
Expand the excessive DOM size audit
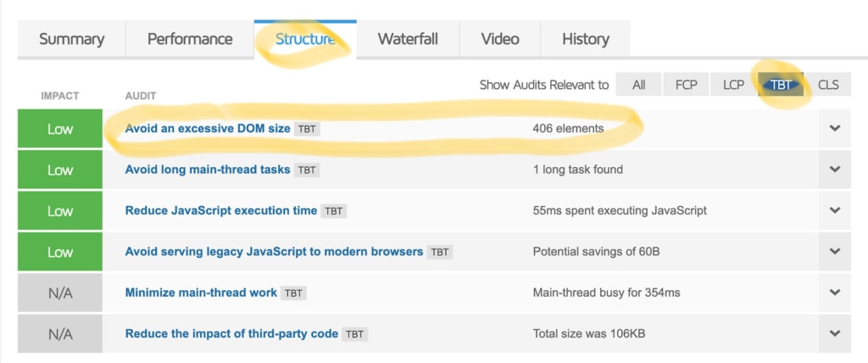pyautogui.click(x=835, y=129)
